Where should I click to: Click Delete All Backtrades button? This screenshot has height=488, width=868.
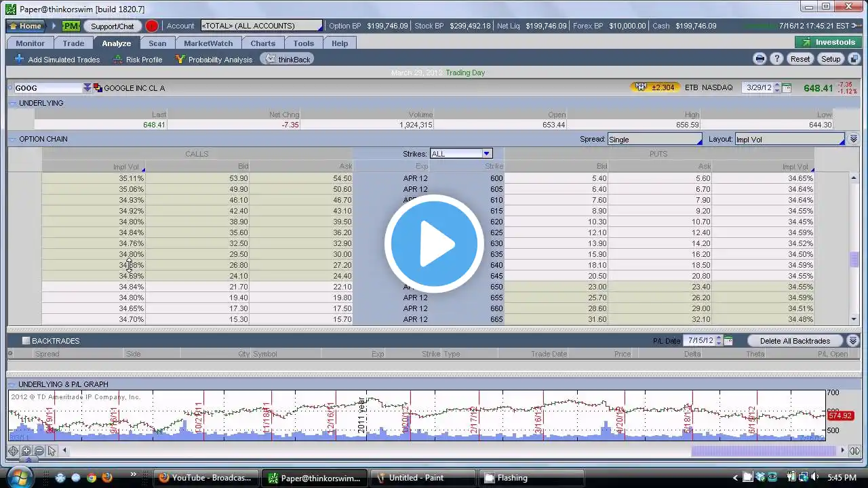click(795, 341)
